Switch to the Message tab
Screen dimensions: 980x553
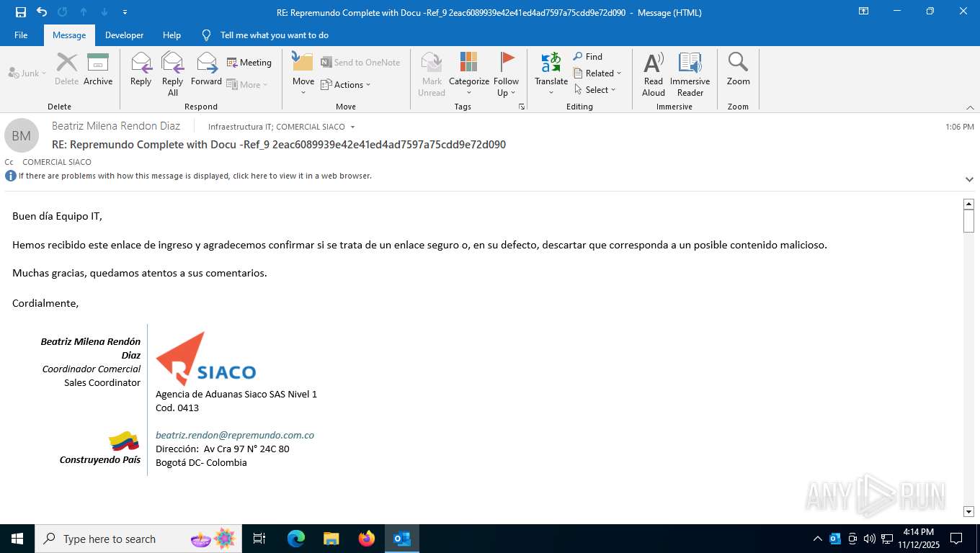(69, 35)
